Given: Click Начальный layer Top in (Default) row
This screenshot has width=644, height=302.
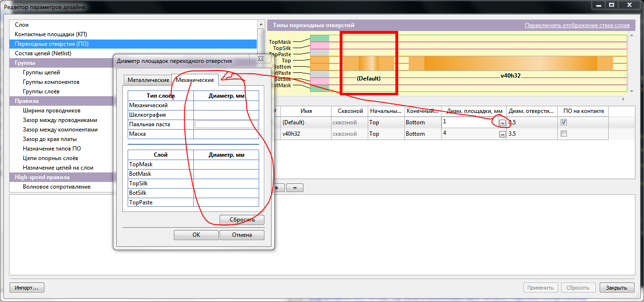Looking at the screenshot, I should [386, 122].
